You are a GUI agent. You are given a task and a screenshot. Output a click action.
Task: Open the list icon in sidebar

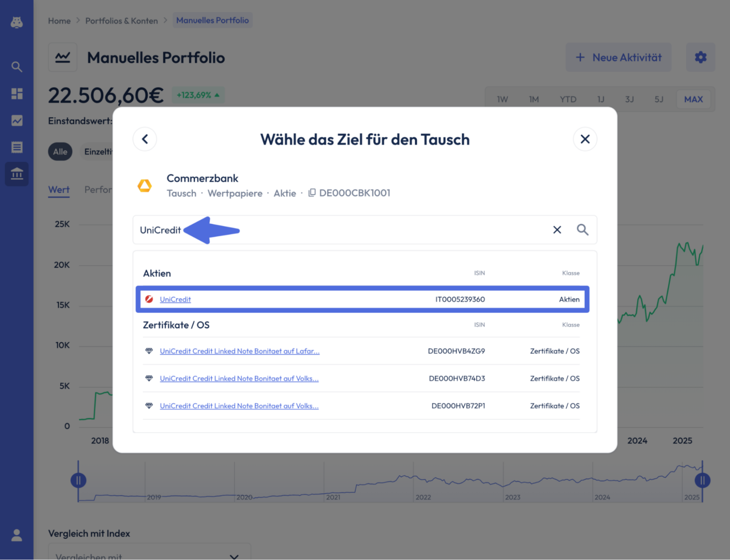17,147
